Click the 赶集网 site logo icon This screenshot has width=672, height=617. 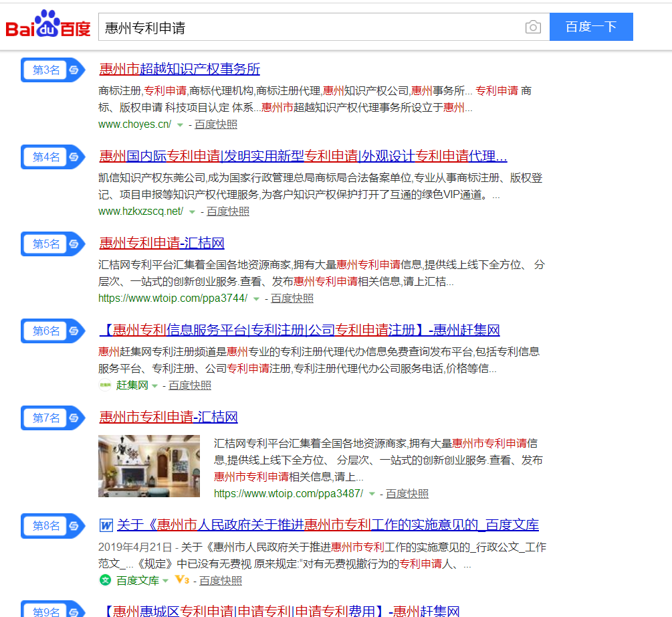(105, 385)
